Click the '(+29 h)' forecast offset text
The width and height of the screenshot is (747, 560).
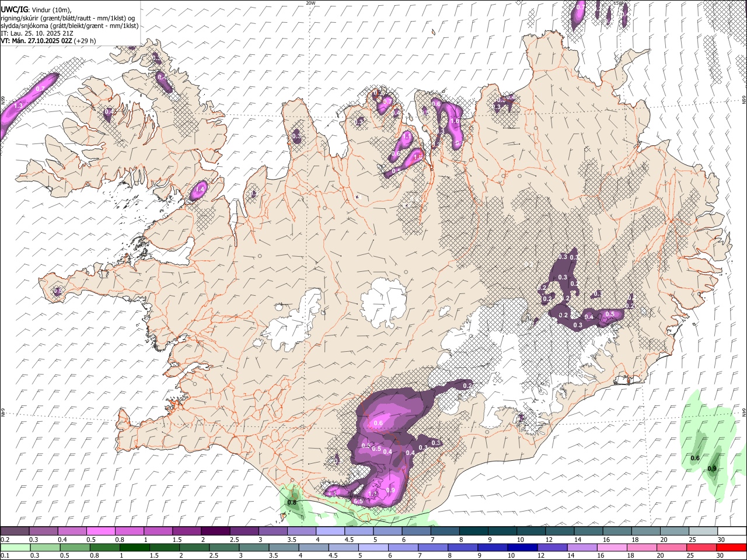[x=85, y=41]
